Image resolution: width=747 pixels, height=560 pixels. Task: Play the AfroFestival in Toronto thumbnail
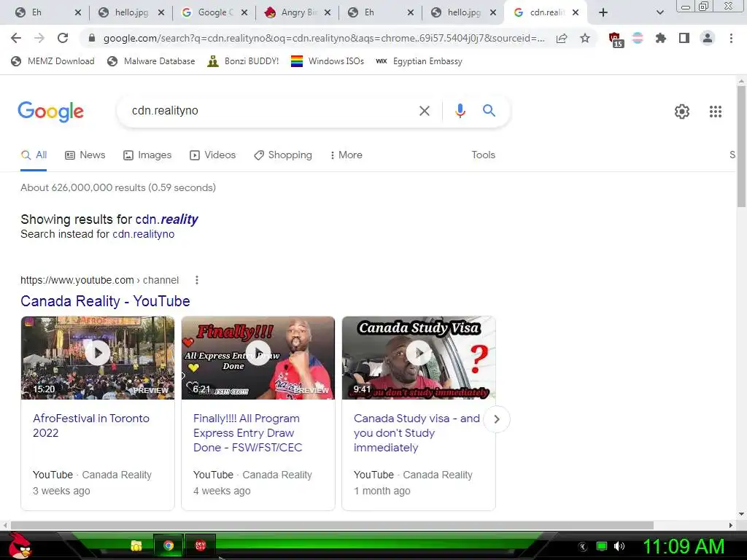click(x=98, y=357)
